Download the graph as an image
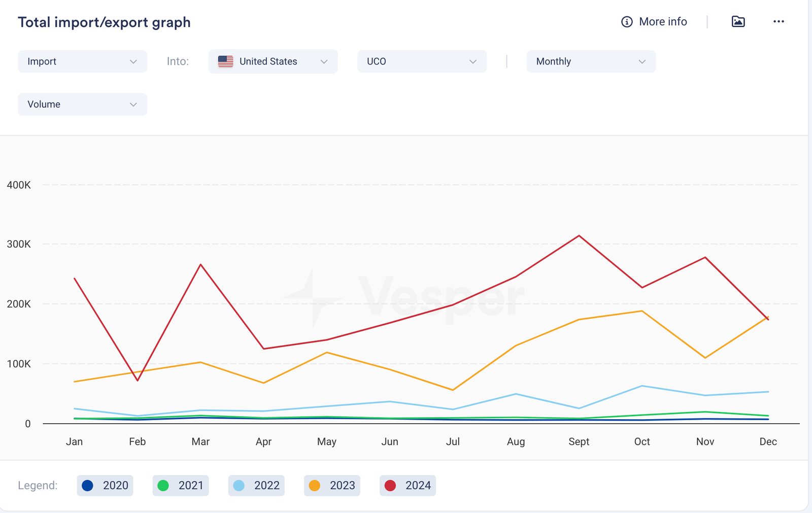 (738, 21)
